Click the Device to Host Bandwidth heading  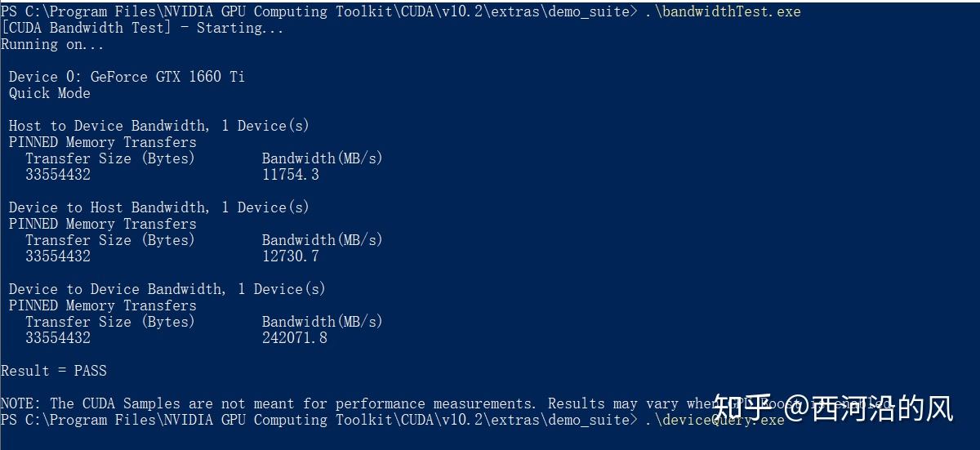(x=159, y=207)
